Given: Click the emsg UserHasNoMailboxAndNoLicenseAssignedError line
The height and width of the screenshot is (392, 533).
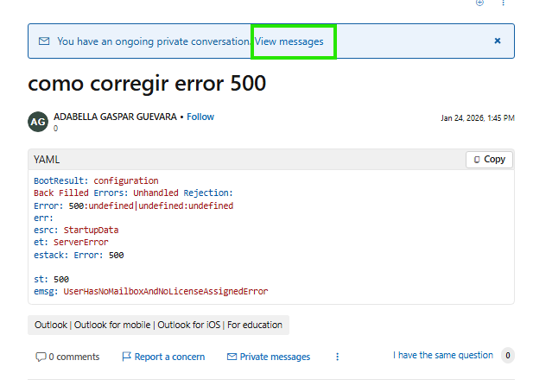Looking at the screenshot, I should (151, 292).
